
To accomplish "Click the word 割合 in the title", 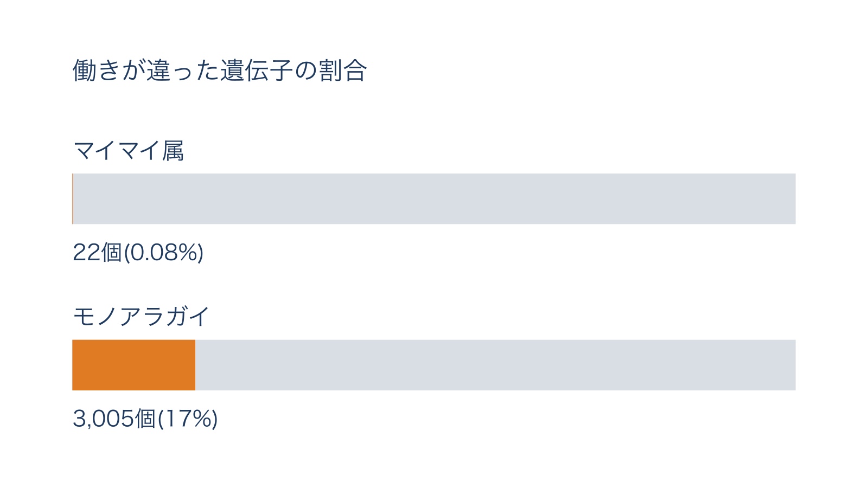I will [x=343, y=70].
